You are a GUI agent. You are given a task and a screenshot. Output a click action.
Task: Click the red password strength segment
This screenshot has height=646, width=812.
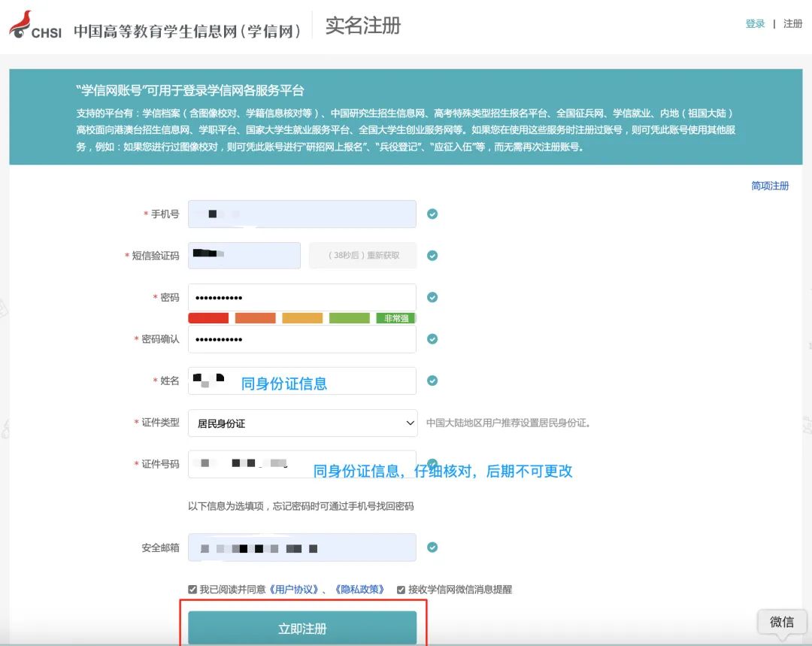point(208,318)
